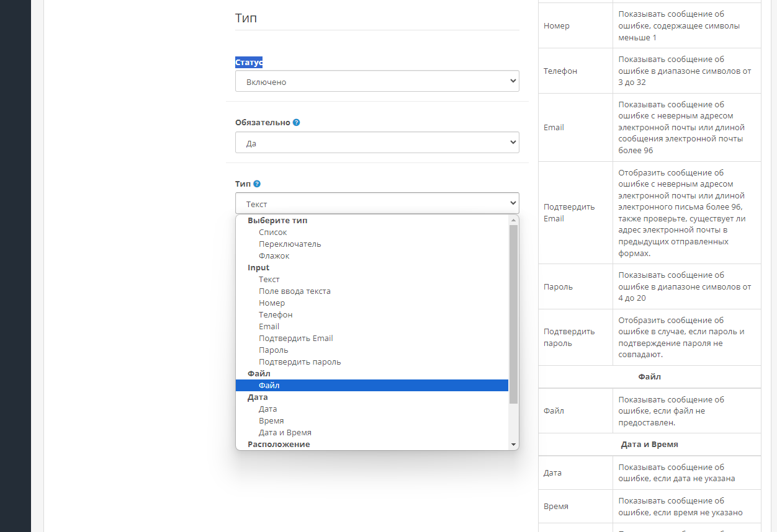Click scroll up arrow in type list
The height and width of the screenshot is (532, 777).
(513, 220)
